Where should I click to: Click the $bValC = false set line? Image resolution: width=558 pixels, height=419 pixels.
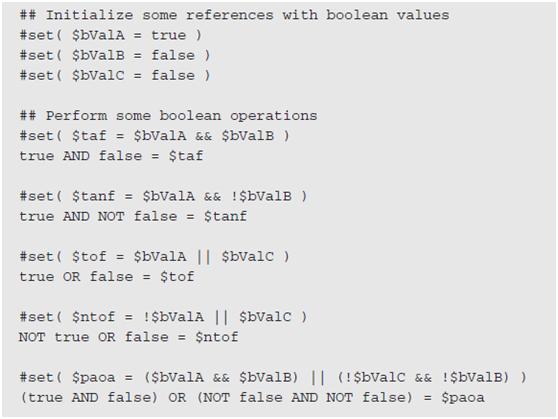115,75
